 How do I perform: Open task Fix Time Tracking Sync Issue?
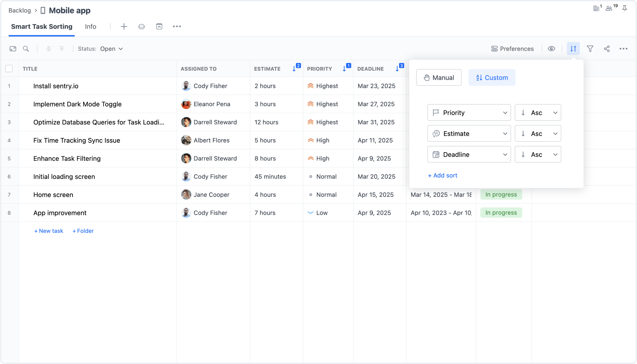(x=77, y=140)
